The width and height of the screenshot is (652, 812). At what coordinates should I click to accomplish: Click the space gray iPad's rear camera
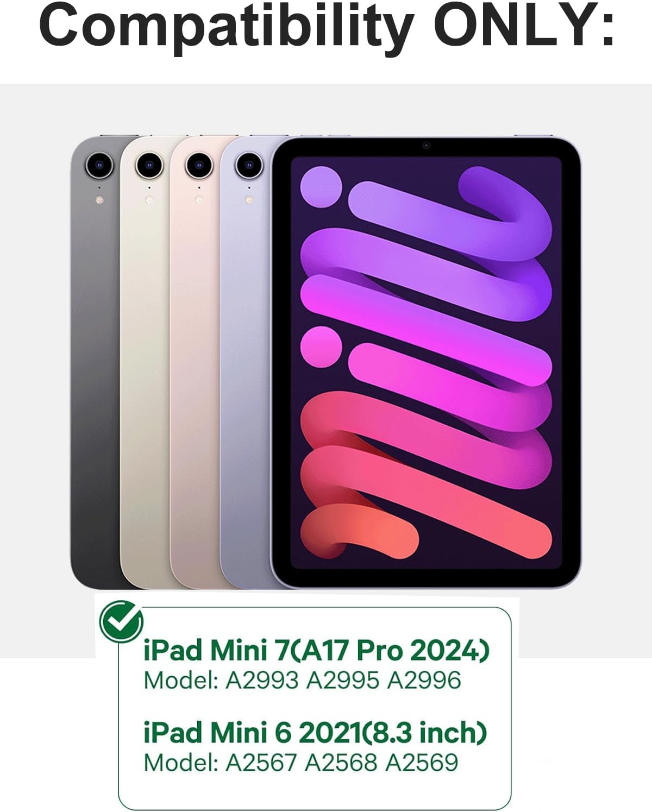pos(100,163)
